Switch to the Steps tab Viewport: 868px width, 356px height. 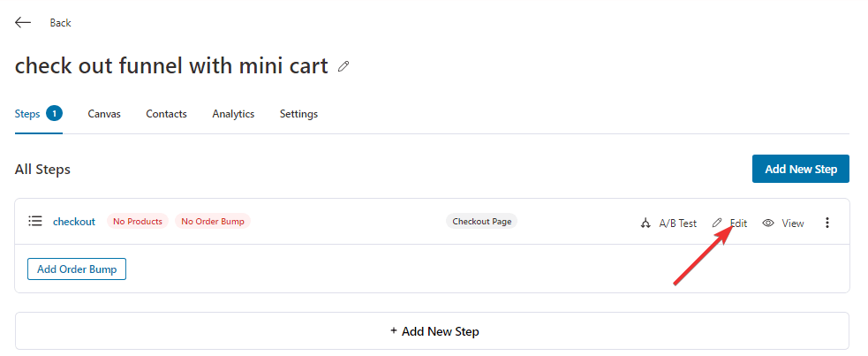[27, 114]
